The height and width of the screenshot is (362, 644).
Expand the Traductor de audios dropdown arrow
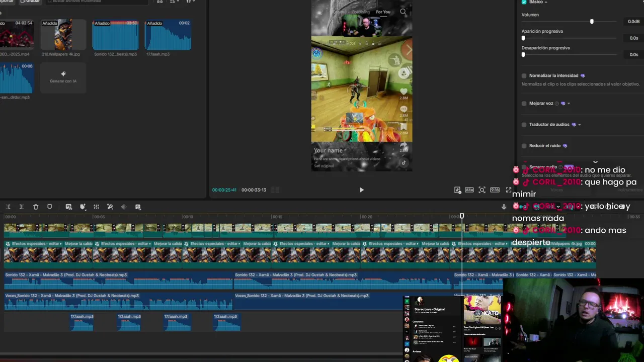click(580, 125)
